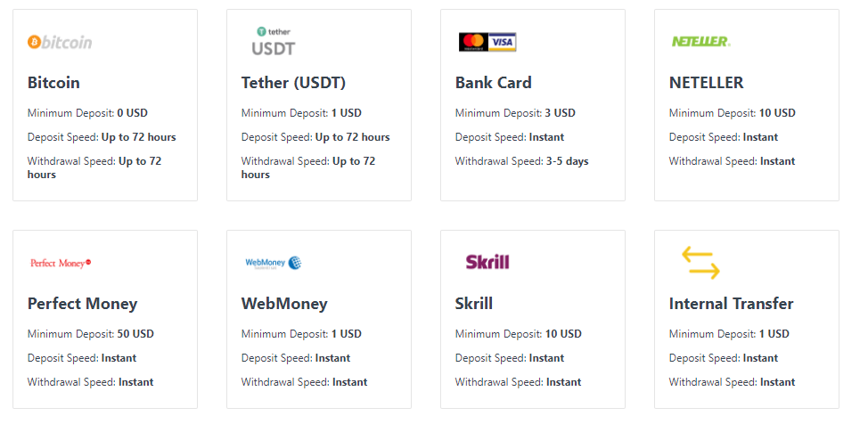Choose the yellow transfer arrows icon
This screenshot has width=868, height=424.
pyautogui.click(x=700, y=263)
